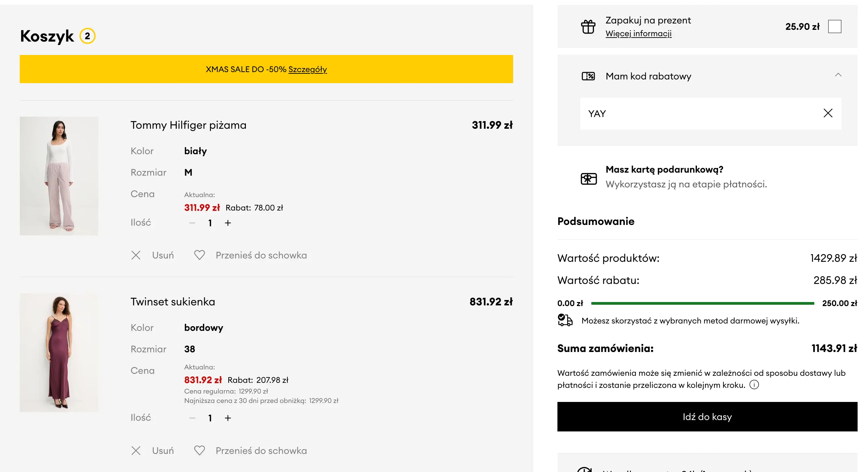Remove the Twinset sukienka using the X icon
Viewport: 868px width, 472px height.
136,451
